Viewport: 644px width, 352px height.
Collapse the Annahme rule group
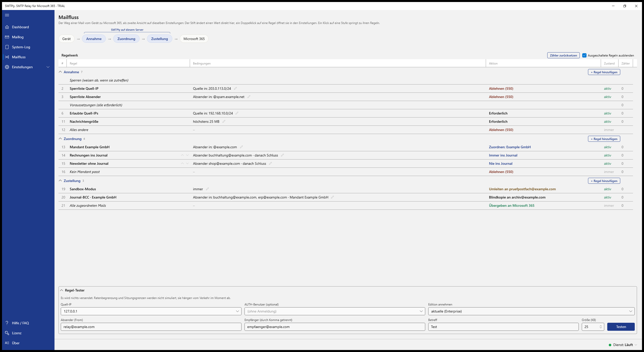pyautogui.click(x=60, y=72)
